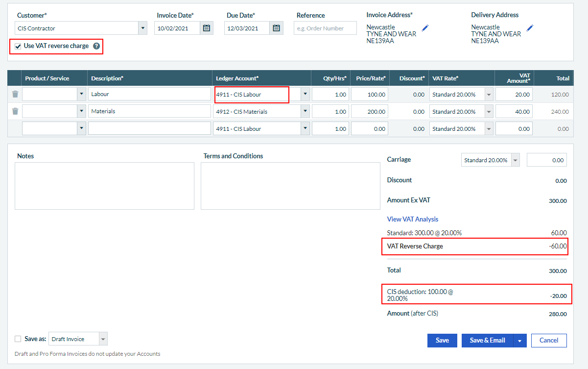
Task: Expand the Save & Email arrow menu
Action: click(x=519, y=341)
